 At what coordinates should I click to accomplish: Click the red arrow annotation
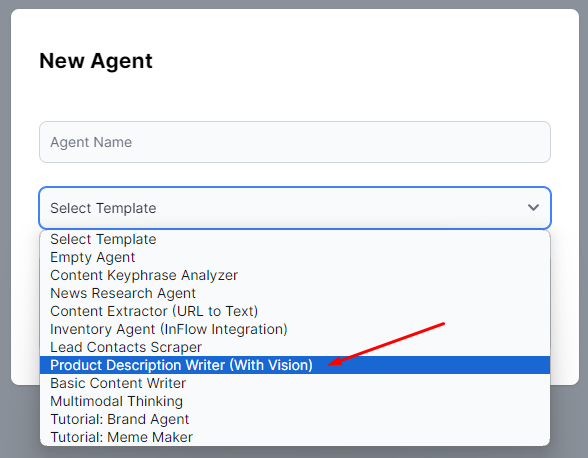(386, 344)
